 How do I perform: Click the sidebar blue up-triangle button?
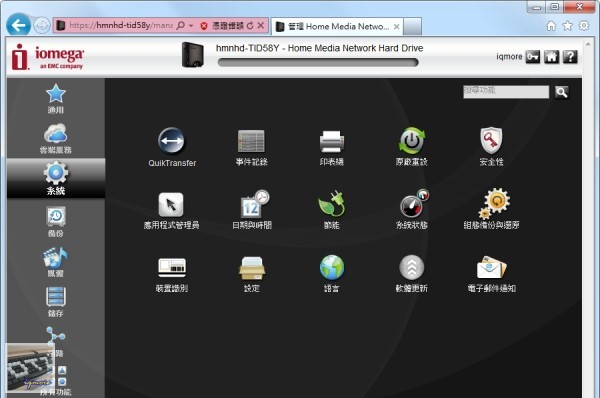62,370
